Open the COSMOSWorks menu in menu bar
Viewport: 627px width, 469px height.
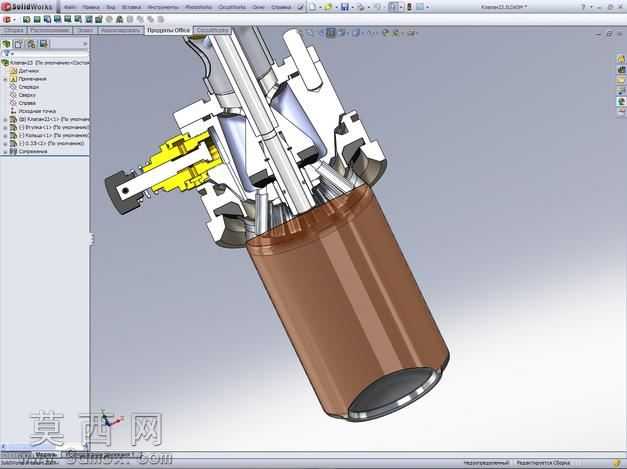click(x=232, y=7)
